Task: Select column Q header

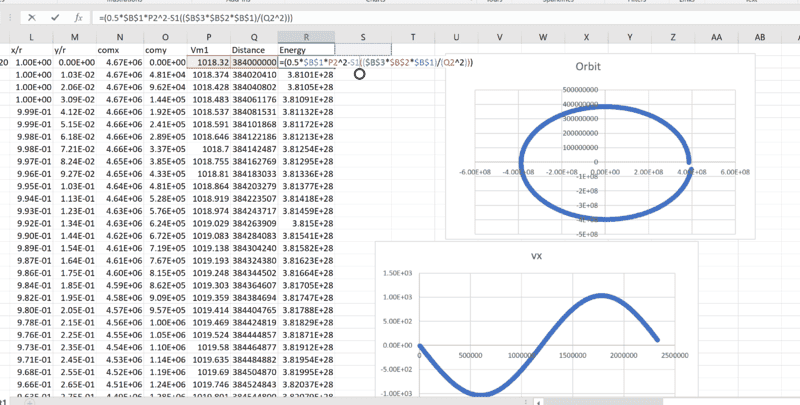Action: point(254,37)
